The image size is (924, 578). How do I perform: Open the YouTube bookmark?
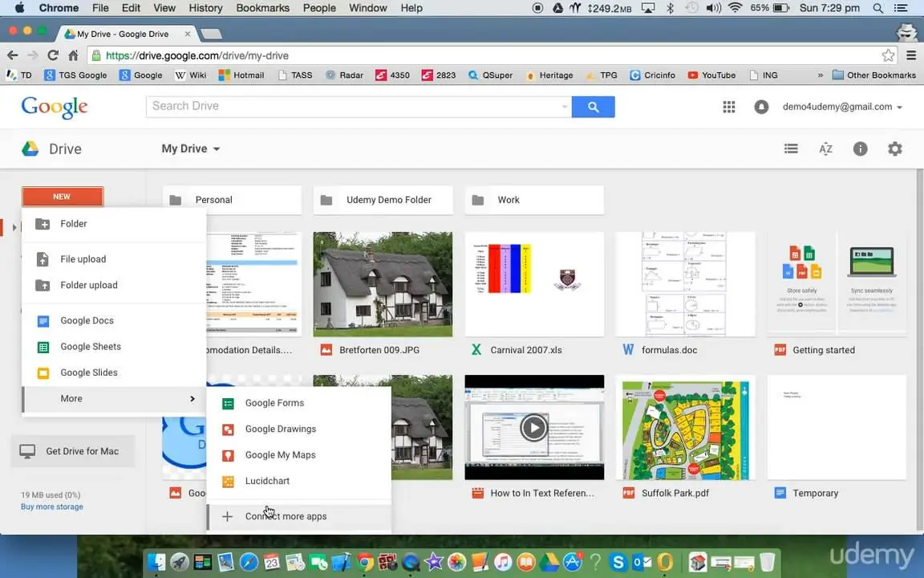[712, 75]
